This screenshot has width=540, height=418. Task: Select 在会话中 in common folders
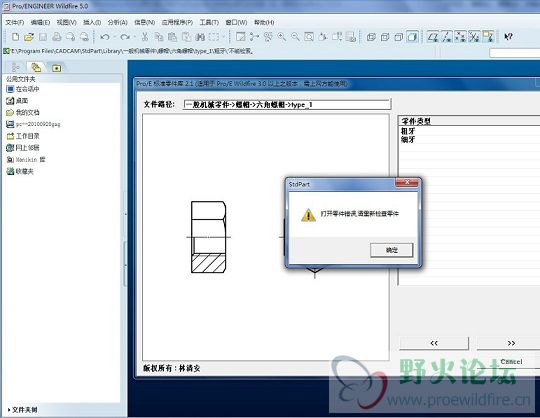(x=23, y=89)
